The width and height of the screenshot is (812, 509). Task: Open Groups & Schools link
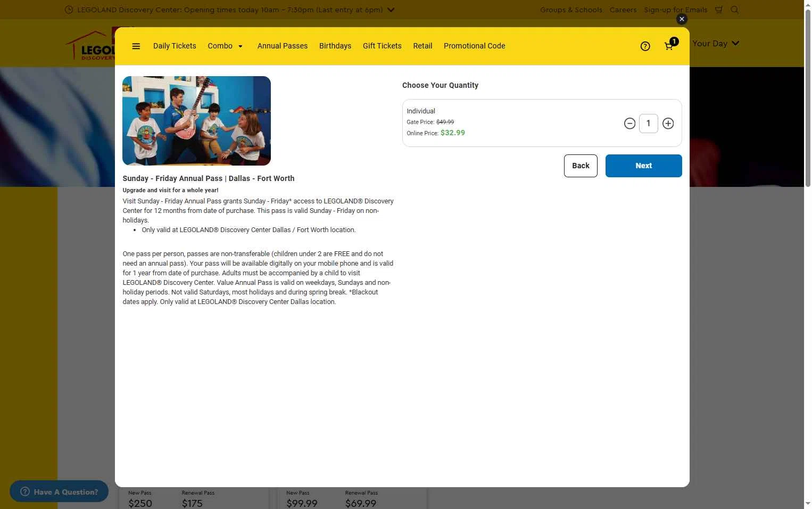(x=571, y=10)
